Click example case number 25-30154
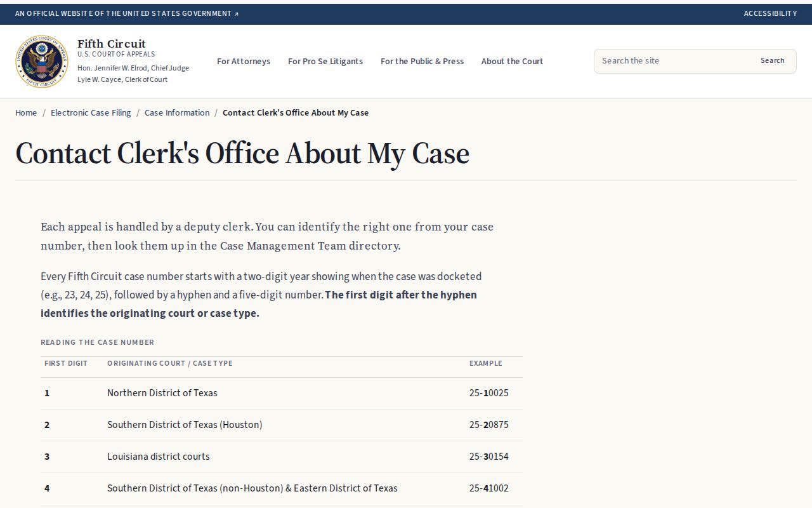The height and width of the screenshot is (508, 812). click(489, 457)
